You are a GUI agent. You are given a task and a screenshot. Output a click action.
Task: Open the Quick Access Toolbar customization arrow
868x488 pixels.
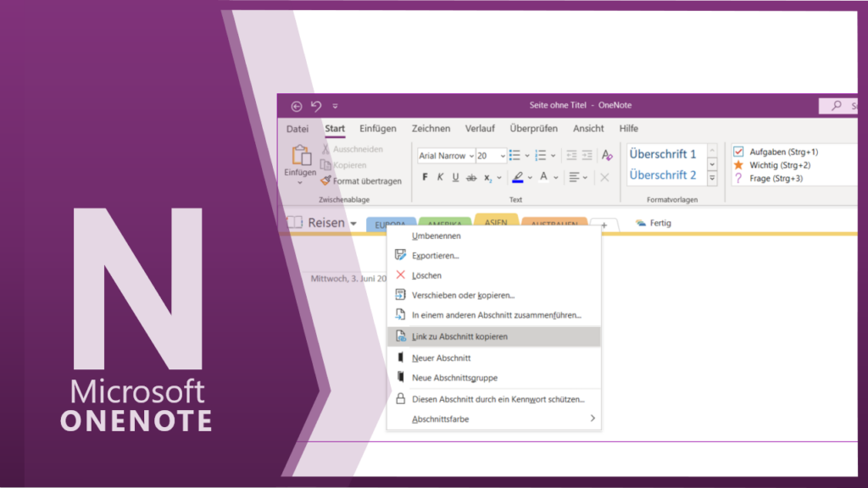pos(335,106)
